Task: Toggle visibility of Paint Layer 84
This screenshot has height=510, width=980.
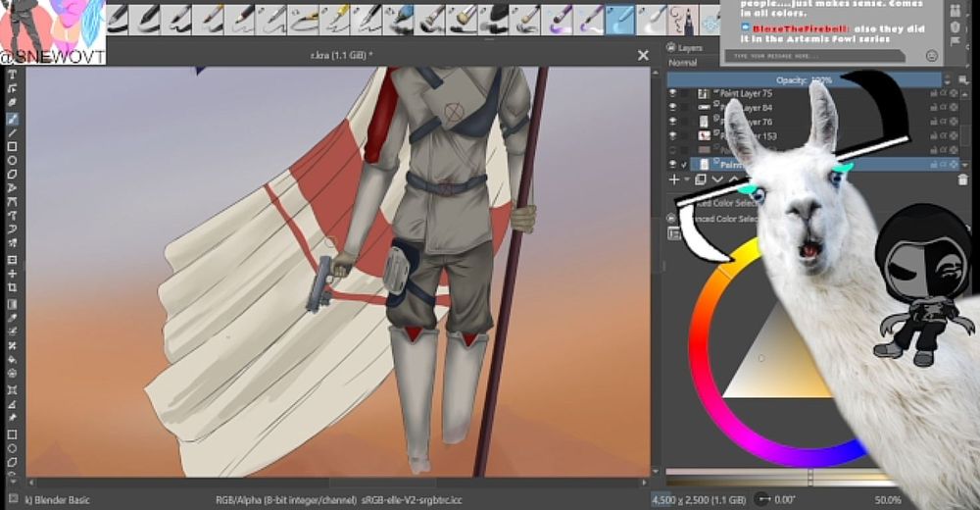Action: click(x=673, y=108)
